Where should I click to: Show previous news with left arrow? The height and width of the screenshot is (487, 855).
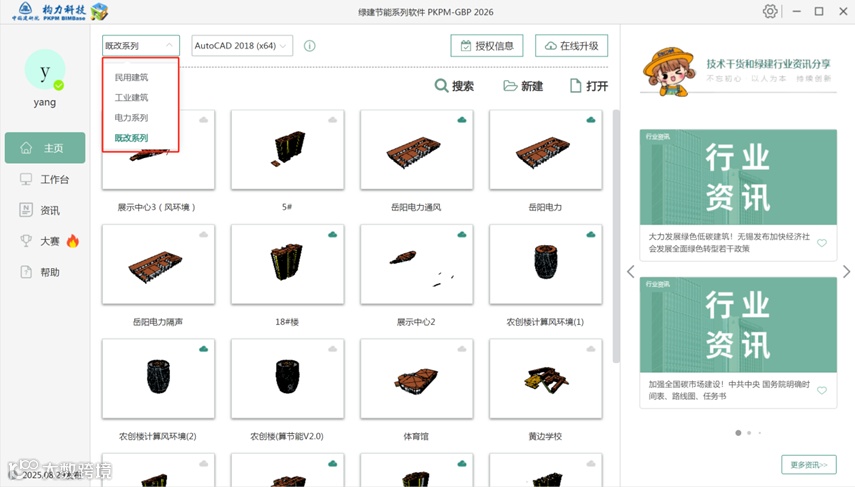pyautogui.click(x=630, y=271)
